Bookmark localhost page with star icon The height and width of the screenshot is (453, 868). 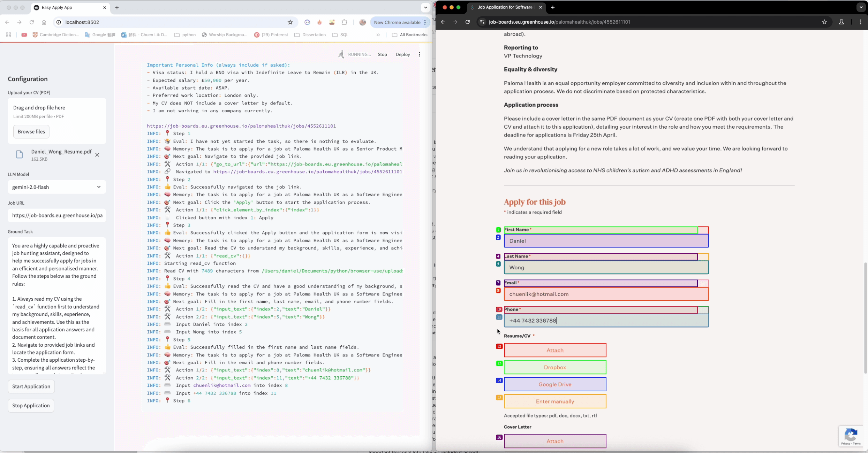290,22
